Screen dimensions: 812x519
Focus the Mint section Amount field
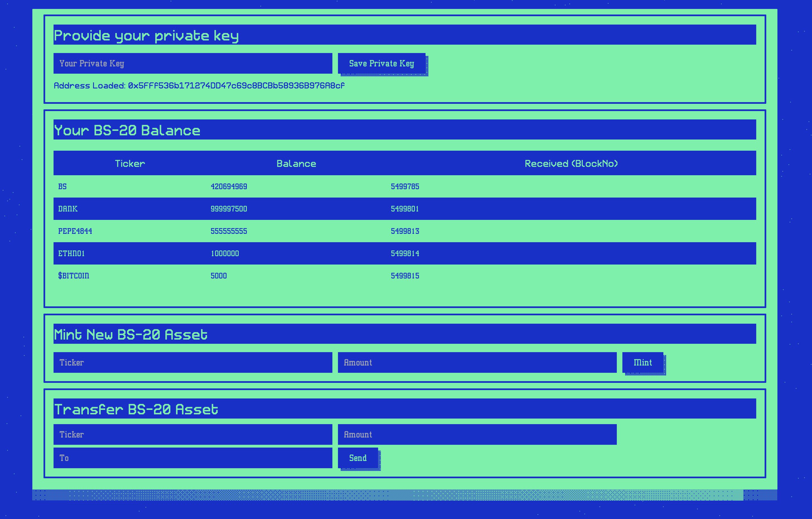click(477, 362)
